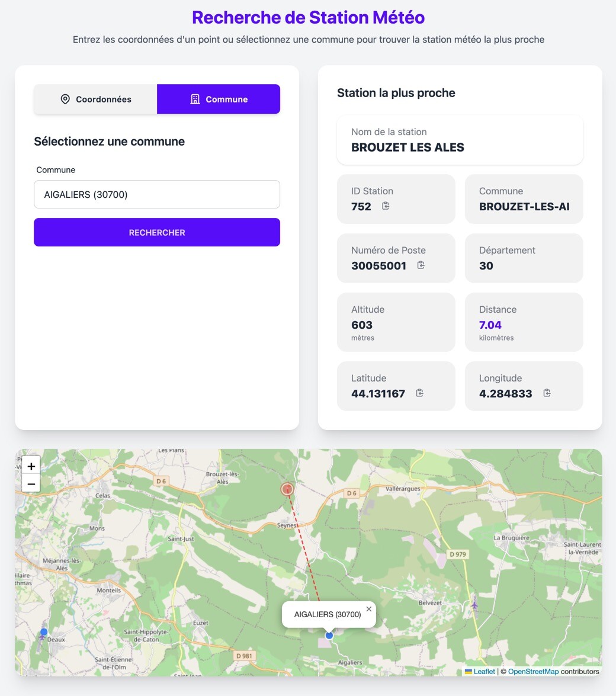This screenshot has height=696, width=616.
Task: Zoom in on the map
Action: pyautogui.click(x=31, y=466)
